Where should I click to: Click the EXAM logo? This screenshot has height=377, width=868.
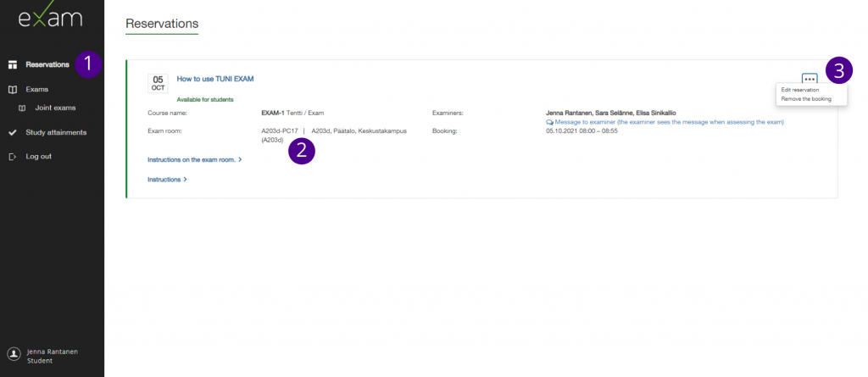click(x=50, y=19)
